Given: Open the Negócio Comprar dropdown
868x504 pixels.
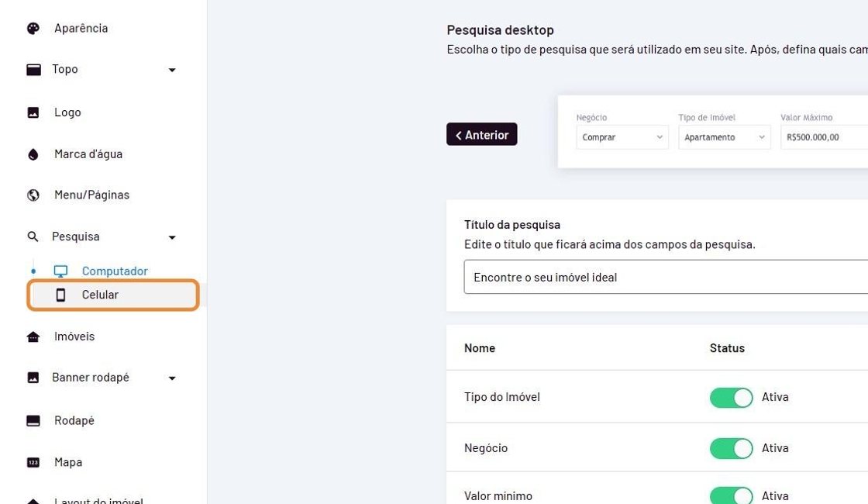Looking at the screenshot, I should pyautogui.click(x=622, y=137).
